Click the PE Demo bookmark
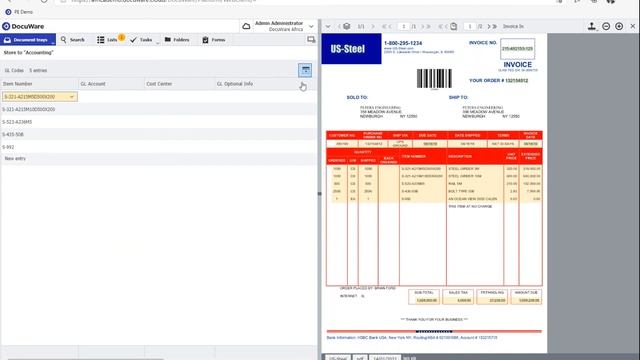 [20, 12]
